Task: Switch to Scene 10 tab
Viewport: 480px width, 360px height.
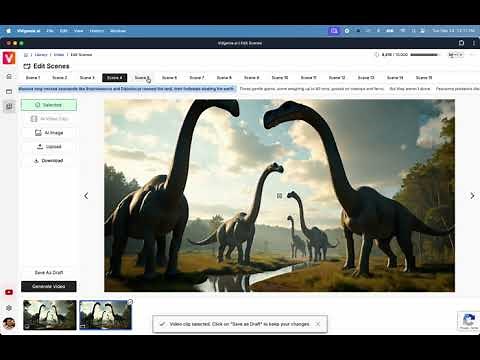Action: (280, 78)
